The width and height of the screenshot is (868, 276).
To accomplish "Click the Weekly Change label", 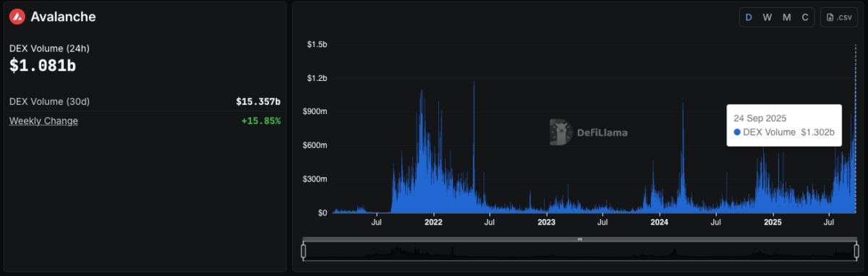I will 43,121.
